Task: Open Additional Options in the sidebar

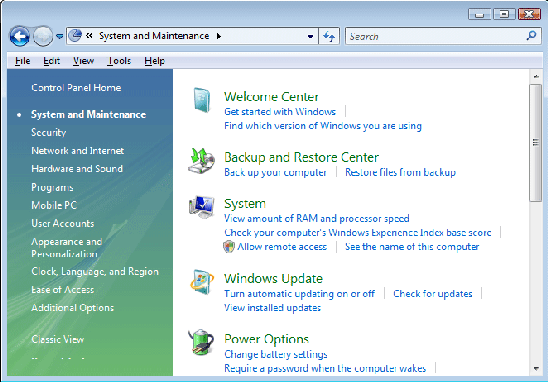Action: coord(72,308)
